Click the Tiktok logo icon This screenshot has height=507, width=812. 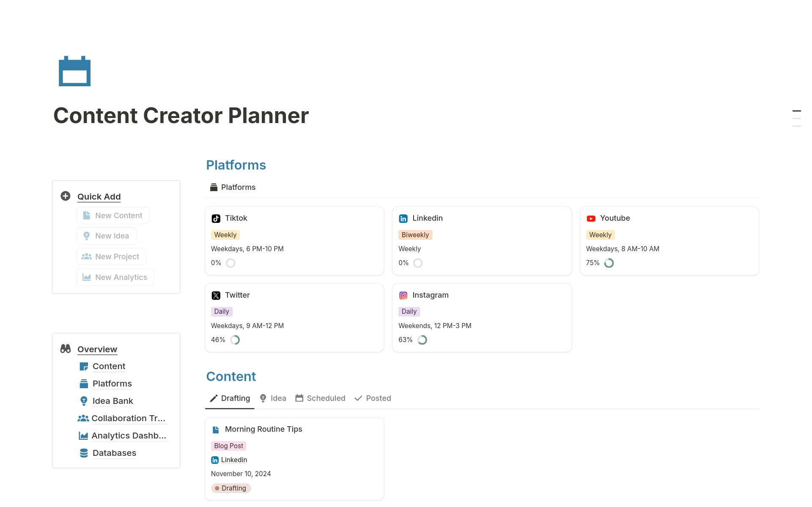pos(216,219)
